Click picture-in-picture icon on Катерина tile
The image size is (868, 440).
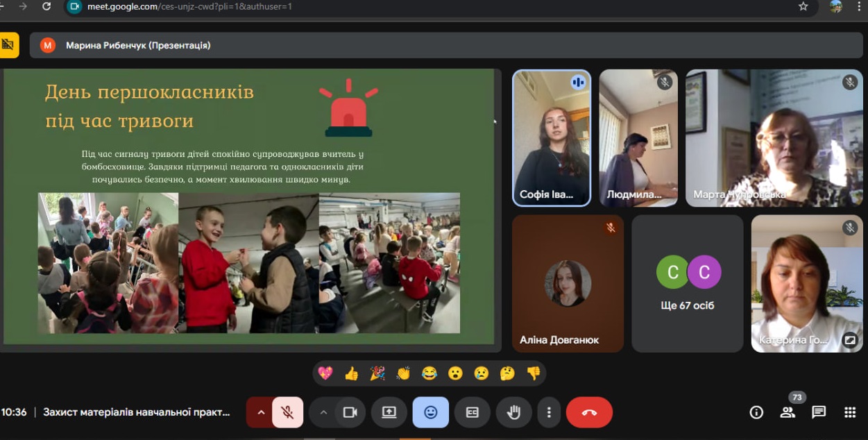coord(849,340)
